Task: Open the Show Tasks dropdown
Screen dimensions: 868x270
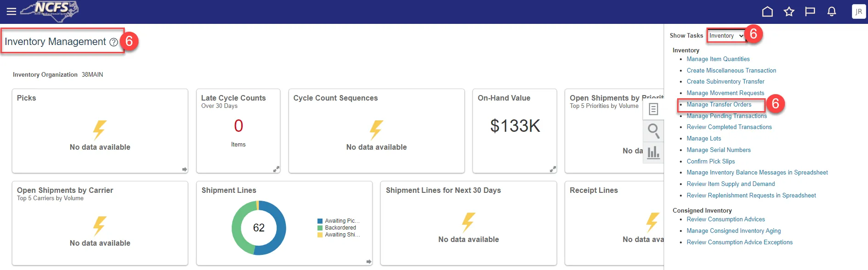Action: [x=726, y=36]
